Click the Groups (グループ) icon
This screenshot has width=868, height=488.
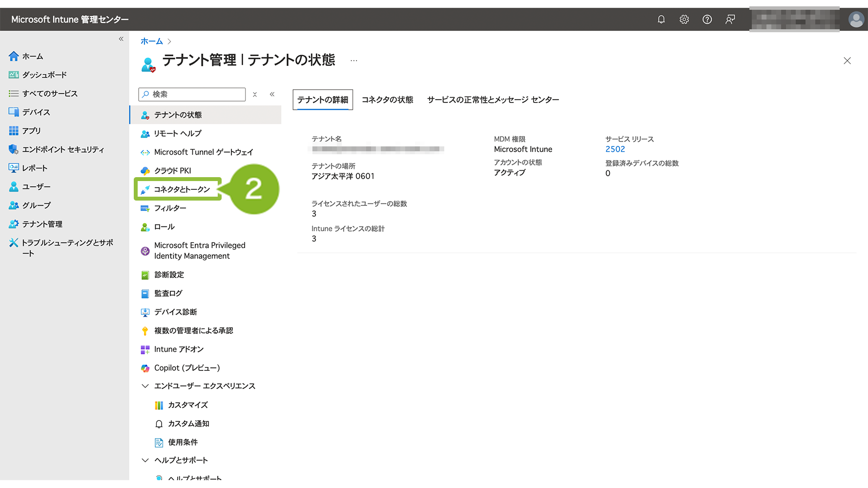(14, 205)
